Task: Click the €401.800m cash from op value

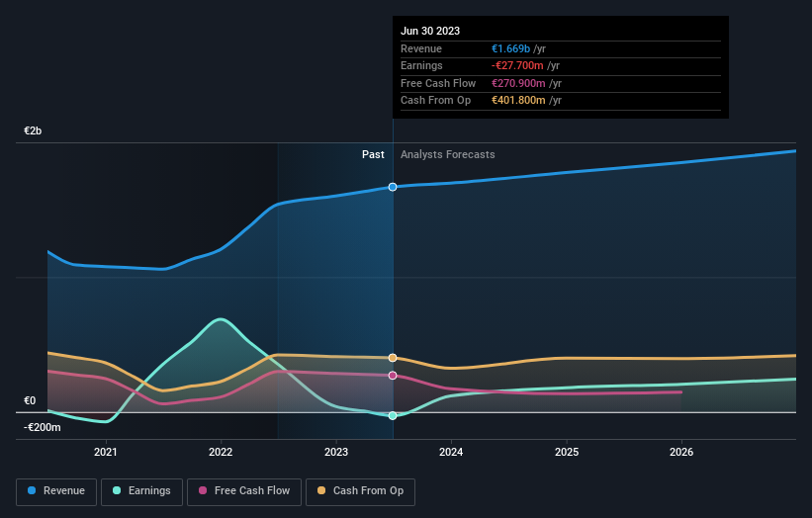Action: point(518,101)
